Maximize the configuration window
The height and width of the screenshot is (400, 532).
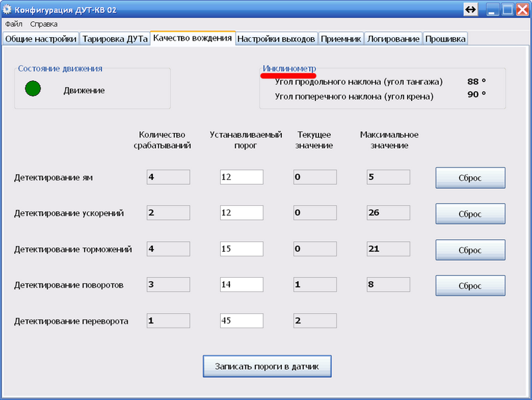pyautogui.click(x=507, y=9)
